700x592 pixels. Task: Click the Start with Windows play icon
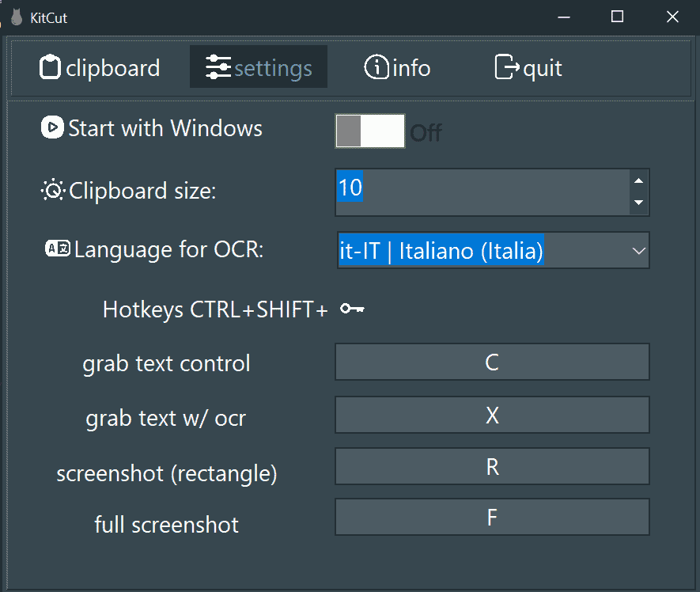point(53,127)
